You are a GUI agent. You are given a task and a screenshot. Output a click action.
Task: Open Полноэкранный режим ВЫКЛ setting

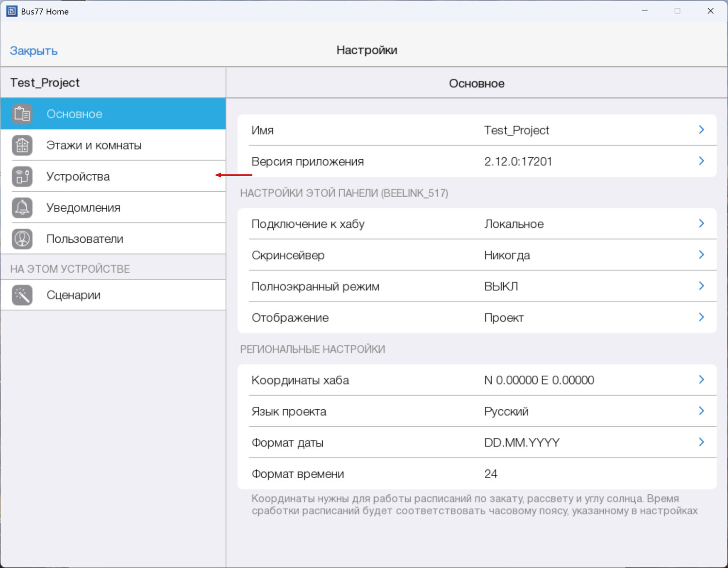point(477,286)
